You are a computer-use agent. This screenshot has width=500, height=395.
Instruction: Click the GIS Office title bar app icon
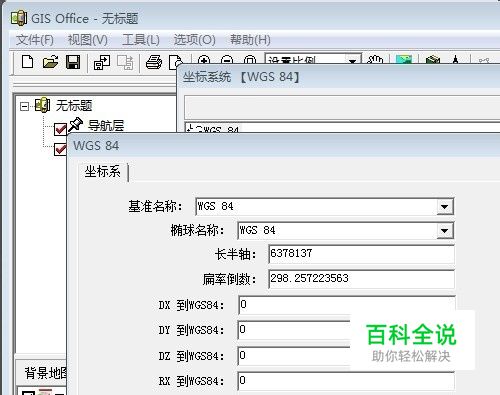19,18
